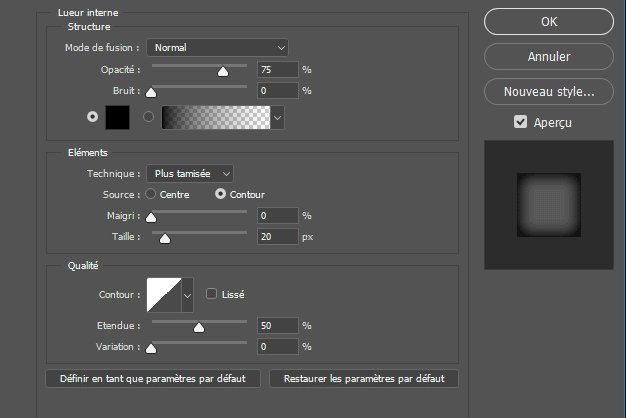The image size is (626, 418).
Task: Select the solid color radio button
Action: [x=93, y=116]
